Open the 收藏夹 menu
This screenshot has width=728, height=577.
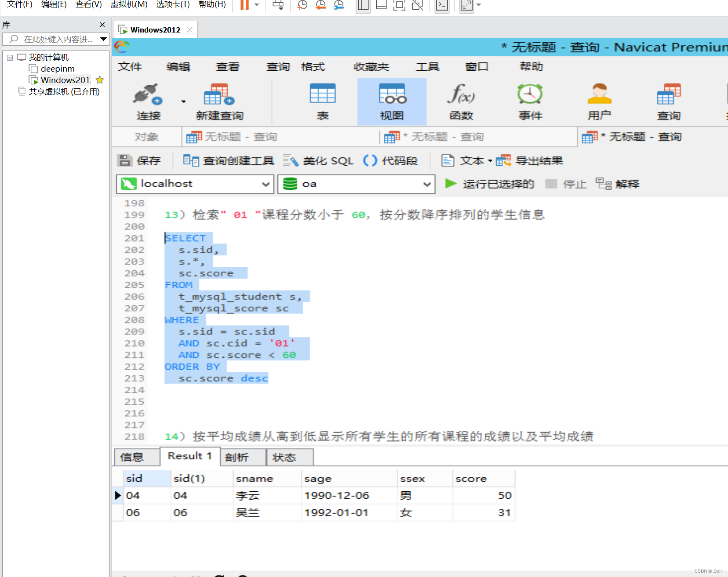point(371,66)
